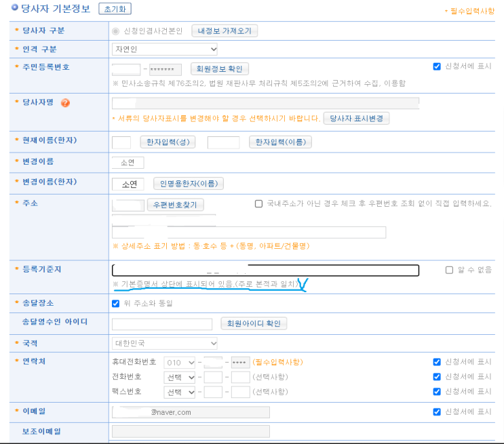Open the 인격 구분 dropdown showing 자연인
This screenshot has height=444, width=504.
pyautogui.click(x=165, y=49)
